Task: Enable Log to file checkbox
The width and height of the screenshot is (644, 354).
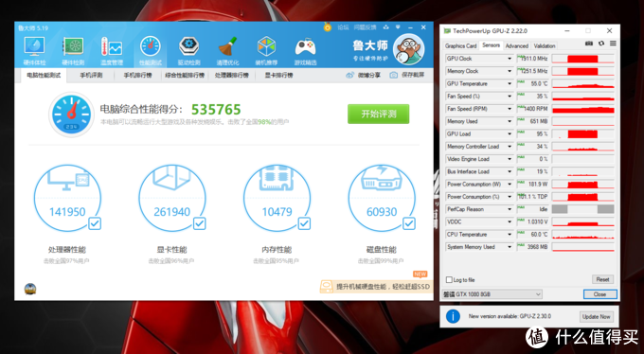Action: point(449,279)
